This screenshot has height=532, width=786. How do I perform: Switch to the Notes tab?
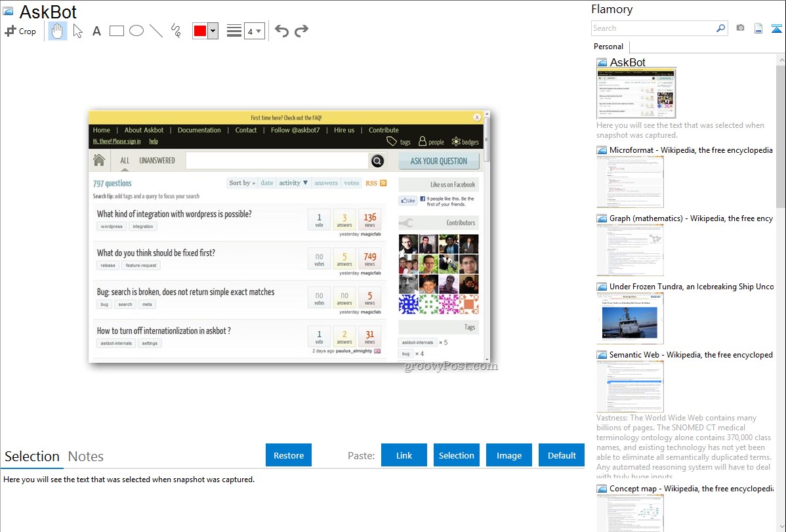click(86, 457)
